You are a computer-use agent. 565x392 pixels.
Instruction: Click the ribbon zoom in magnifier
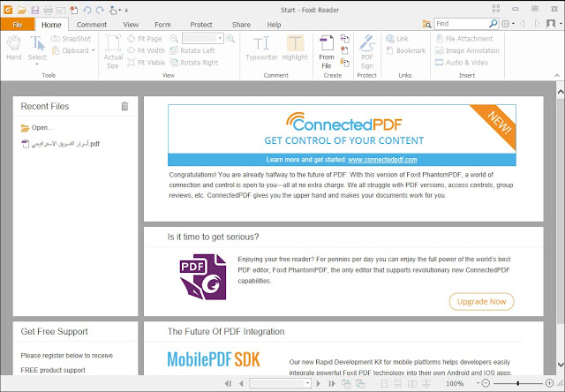(x=230, y=39)
